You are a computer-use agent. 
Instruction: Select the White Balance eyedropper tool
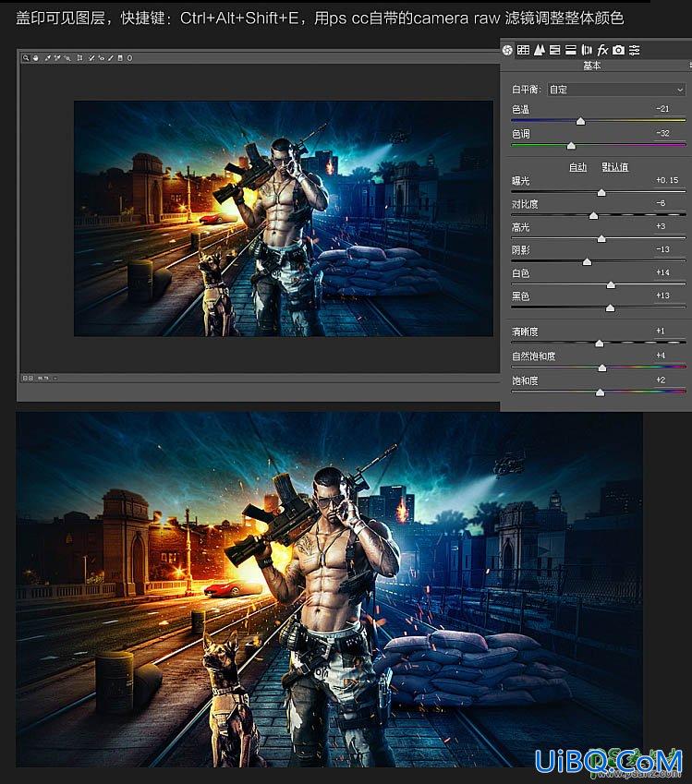click(x=47, y=58)
